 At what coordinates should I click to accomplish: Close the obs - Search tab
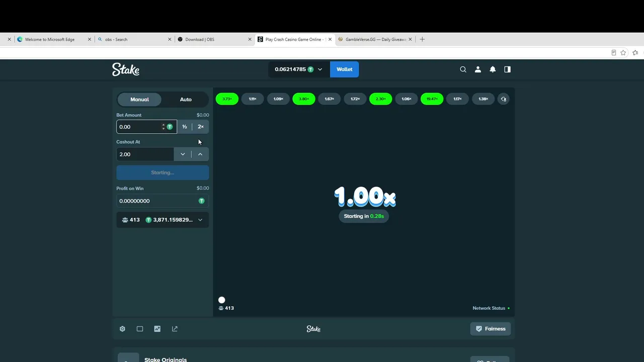tap(170, 39)
